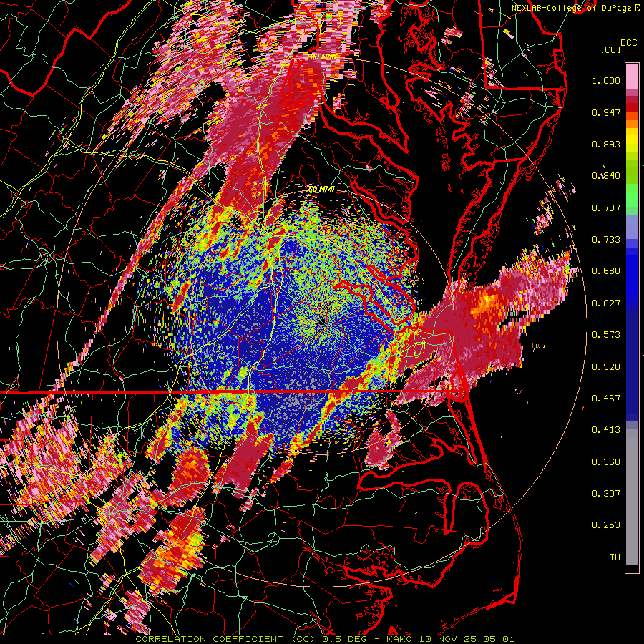644x644 pixels.
Task: Pick the light pink swatch in the color bar
Action: (x=632, y=77)
